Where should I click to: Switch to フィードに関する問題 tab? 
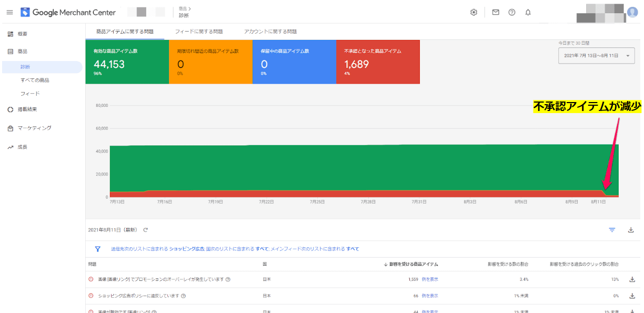tap(199, 32)
